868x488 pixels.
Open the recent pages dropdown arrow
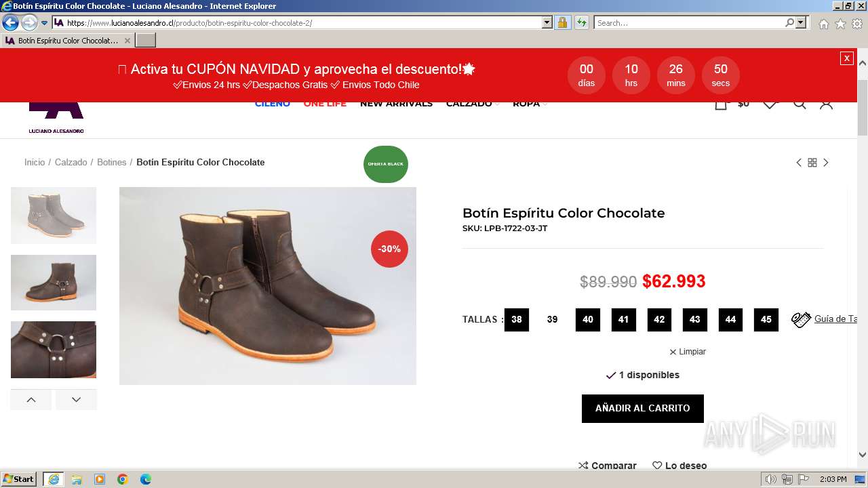pyautogui.click(x=44, y=23)
